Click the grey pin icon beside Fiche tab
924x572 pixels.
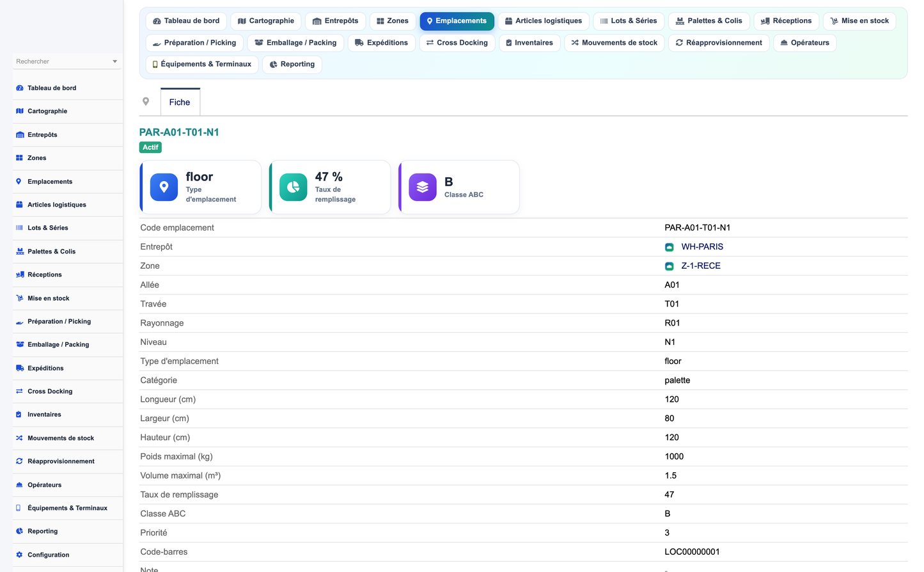click(x=146, y=102)
